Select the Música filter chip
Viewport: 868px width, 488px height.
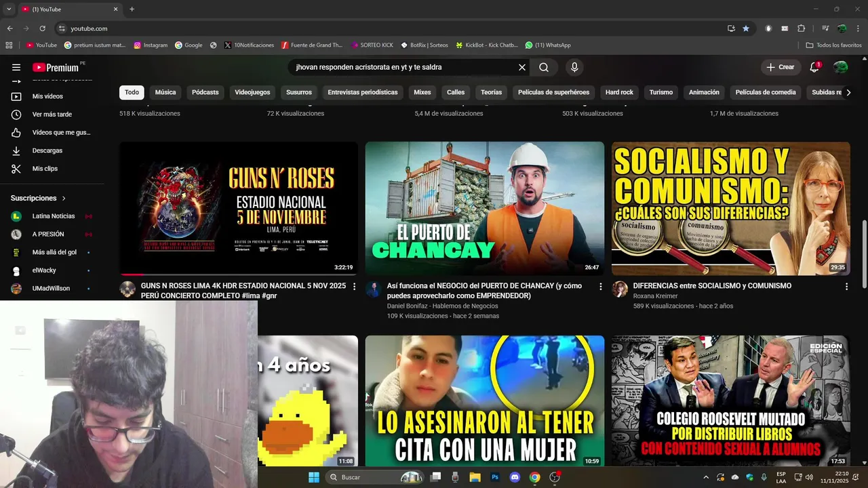point(165,92)
